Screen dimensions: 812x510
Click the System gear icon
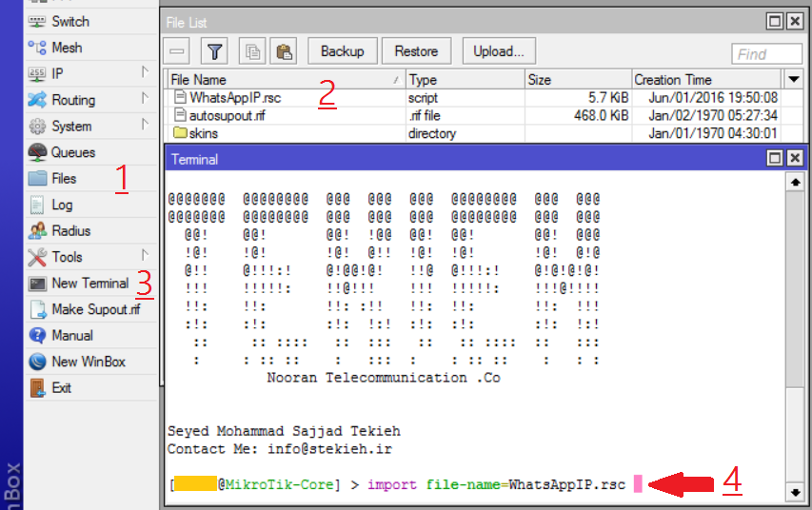coord(37,127)
